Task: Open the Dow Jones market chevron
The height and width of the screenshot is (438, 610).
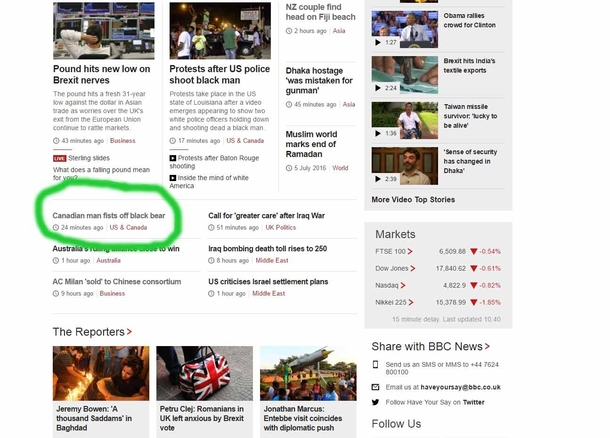Action: point(412,268)
